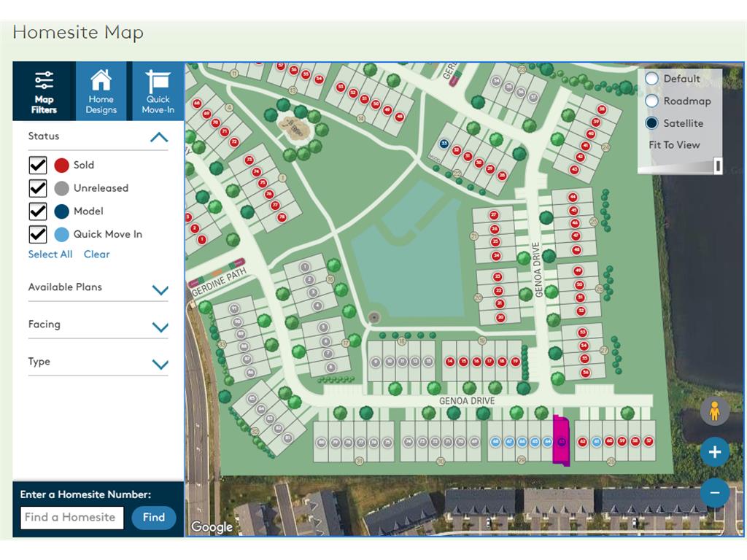Switch to the Home Designs tab
747x560 pixels.
point(101,91)
